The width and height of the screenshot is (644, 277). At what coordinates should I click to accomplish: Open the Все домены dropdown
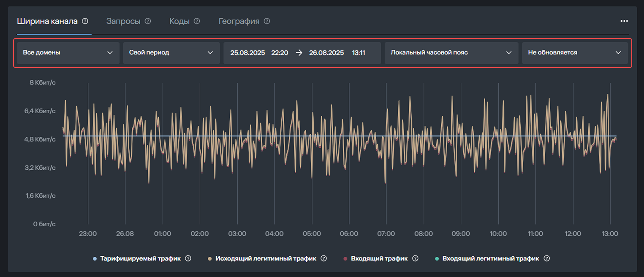68,52
